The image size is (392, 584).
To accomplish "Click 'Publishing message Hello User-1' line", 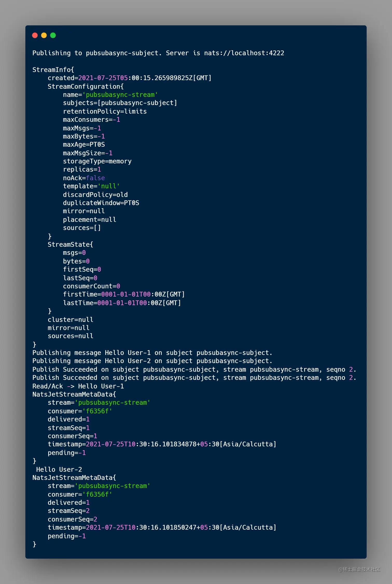I will [152, 353].
